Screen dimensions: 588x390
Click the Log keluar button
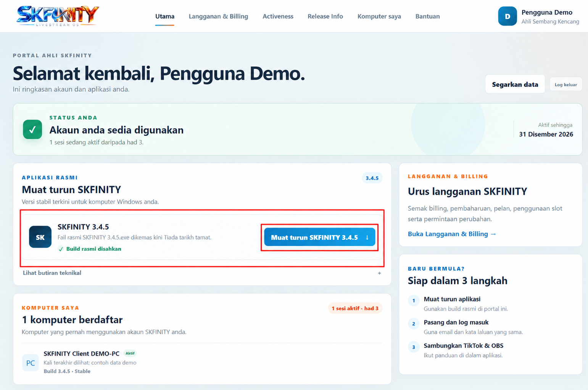tap(566, 84)
